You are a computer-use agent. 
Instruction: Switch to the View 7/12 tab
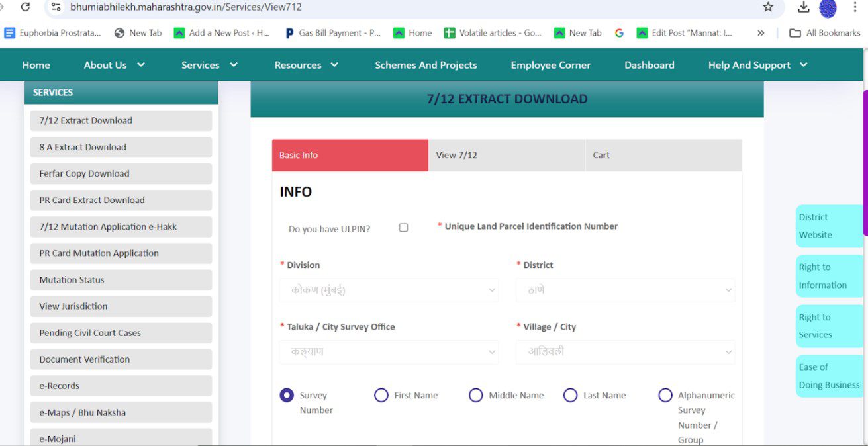[506, 156]
